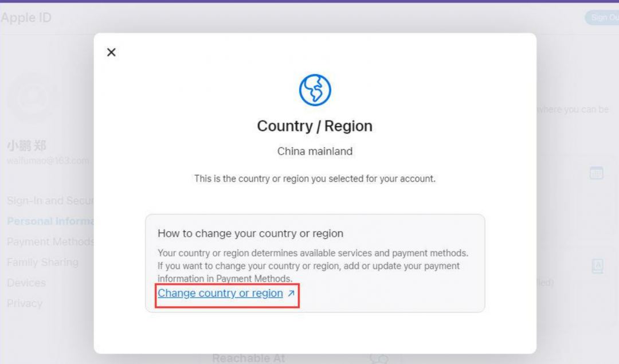Click the Sign Out button
The height and width of the screenshot is (364, 619).
602,17
